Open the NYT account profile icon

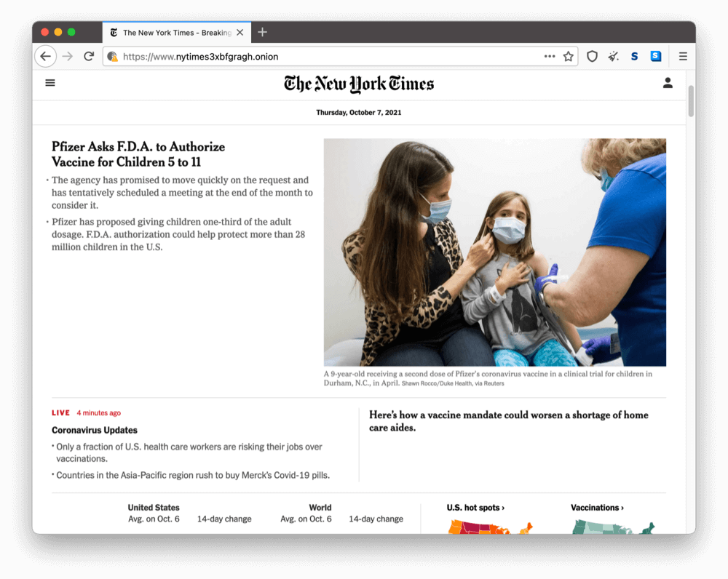click(668, 83)
